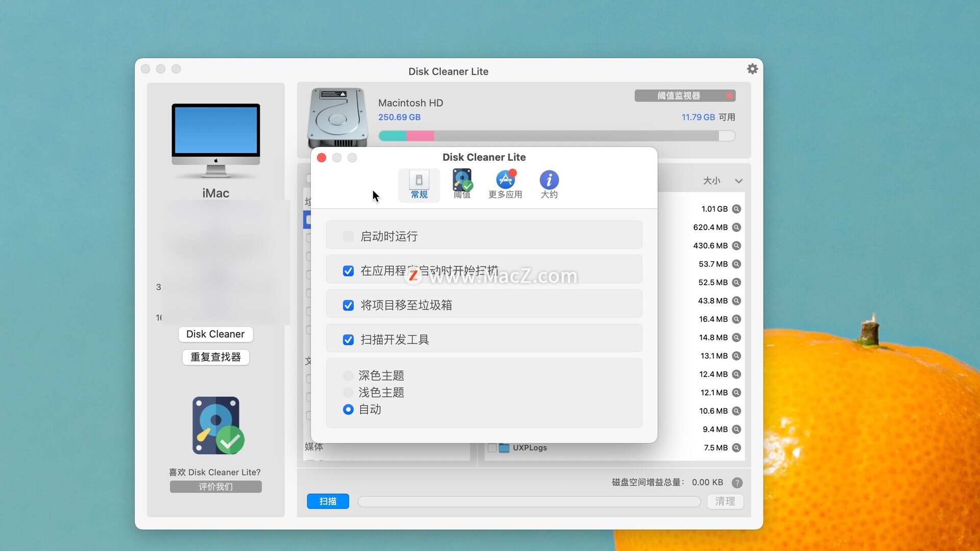
Task: Open the Disk Cleaner module
Action: [215, 334]
